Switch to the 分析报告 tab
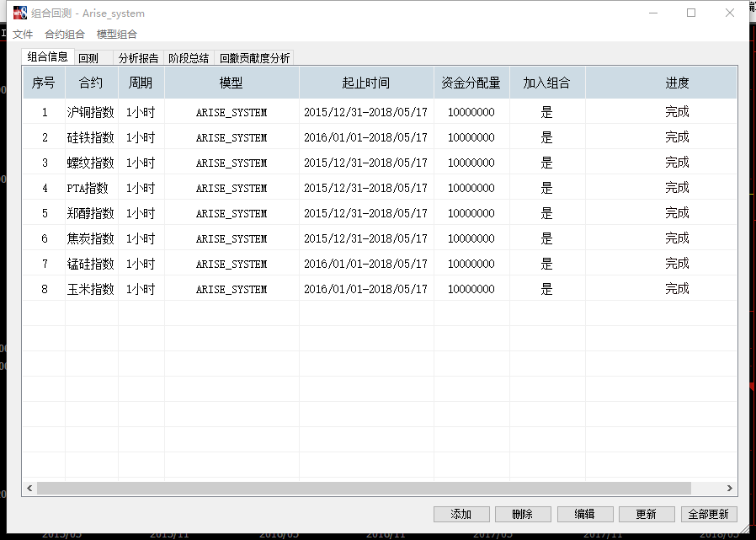 point(138,58)
